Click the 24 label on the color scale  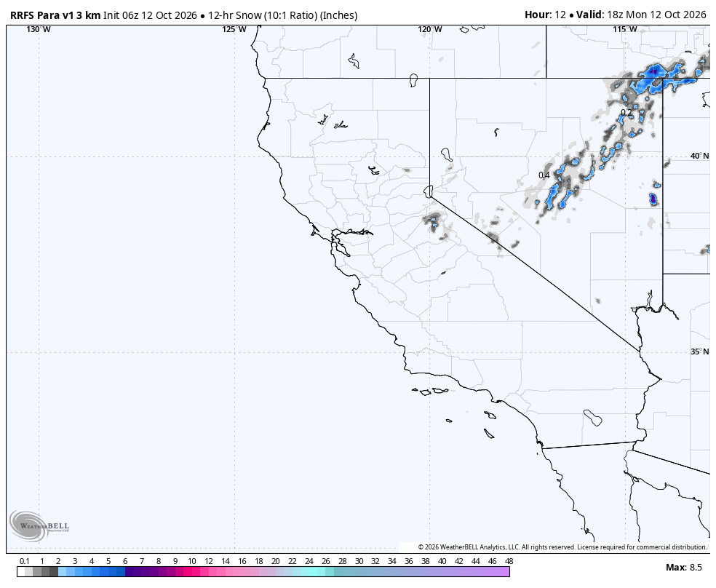pyautogui.click(x=309, y=562)
